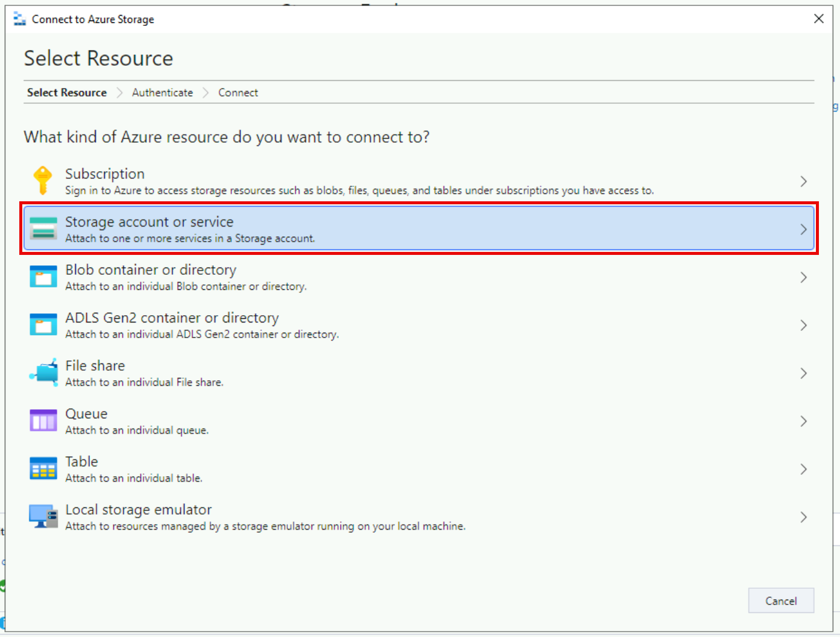Go to the Connect breadcrumb step
840x637 pixels.
coord(238,93)
